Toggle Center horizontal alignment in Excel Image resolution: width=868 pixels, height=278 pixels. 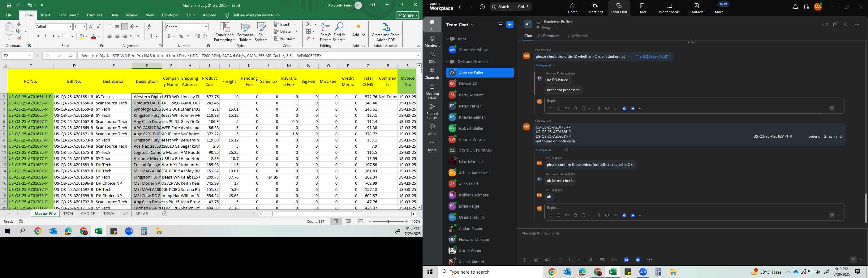[x=117, y=36]
